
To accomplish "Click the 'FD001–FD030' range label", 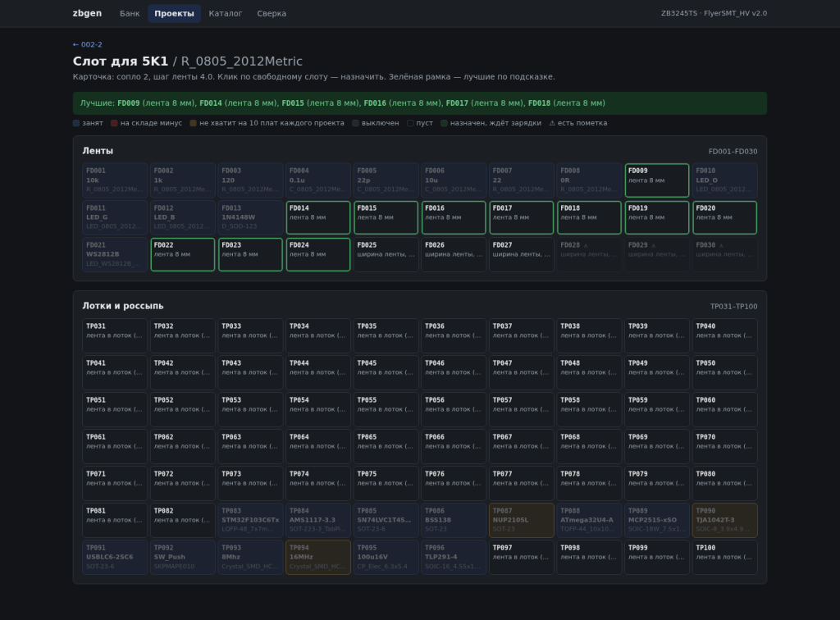I will (733, 152).
